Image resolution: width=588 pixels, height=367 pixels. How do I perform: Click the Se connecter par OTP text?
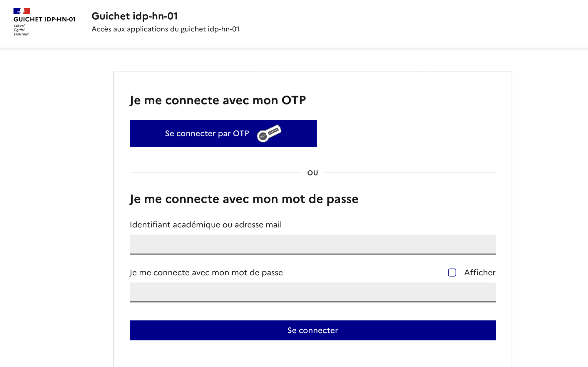tap(207, 133)
